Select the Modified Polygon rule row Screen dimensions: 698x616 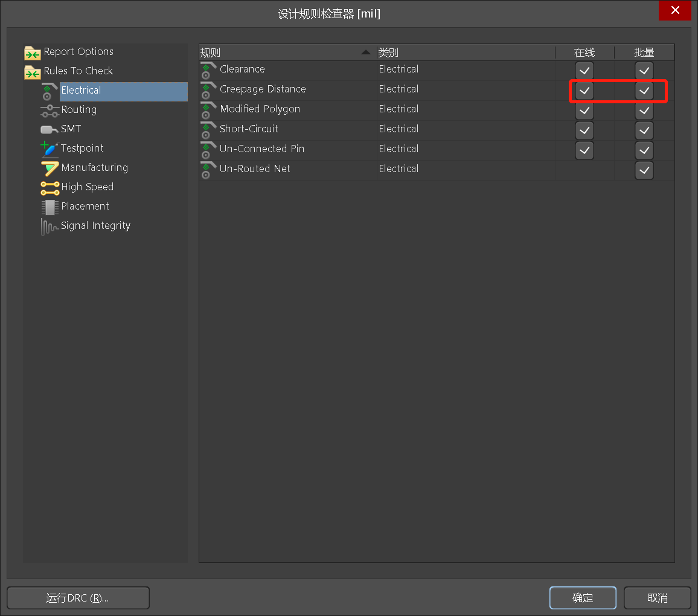(260, 109)
